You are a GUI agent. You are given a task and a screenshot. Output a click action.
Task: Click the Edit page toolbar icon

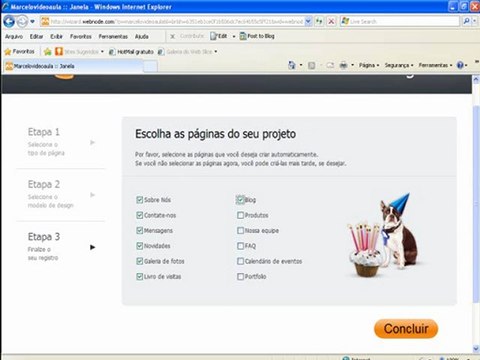tap(219, 36)
